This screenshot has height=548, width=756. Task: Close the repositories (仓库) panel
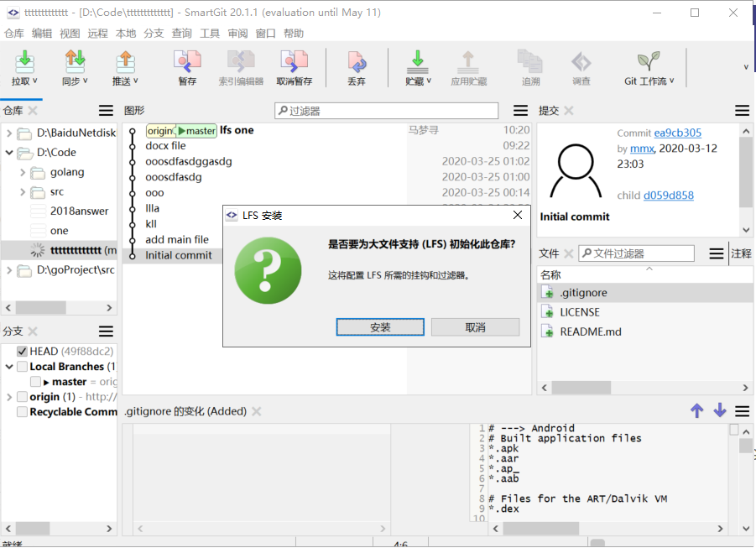32,111
